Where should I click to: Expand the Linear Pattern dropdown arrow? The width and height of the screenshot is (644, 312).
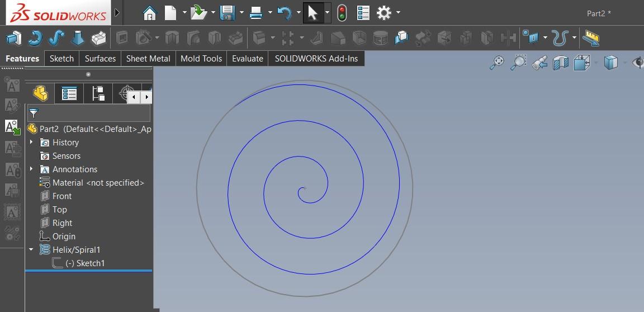tap(302, 38)
